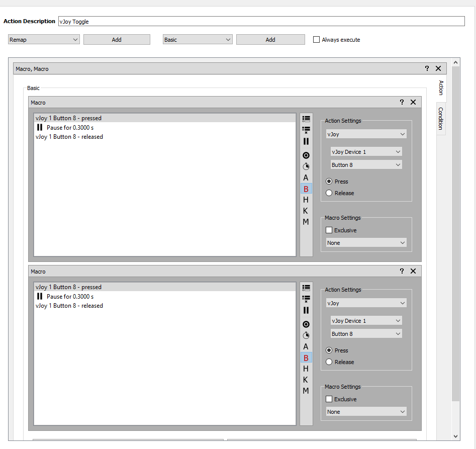The image size is (476, 449).
Task: Start recording in the first Macro panel
Action: (306, 155)
